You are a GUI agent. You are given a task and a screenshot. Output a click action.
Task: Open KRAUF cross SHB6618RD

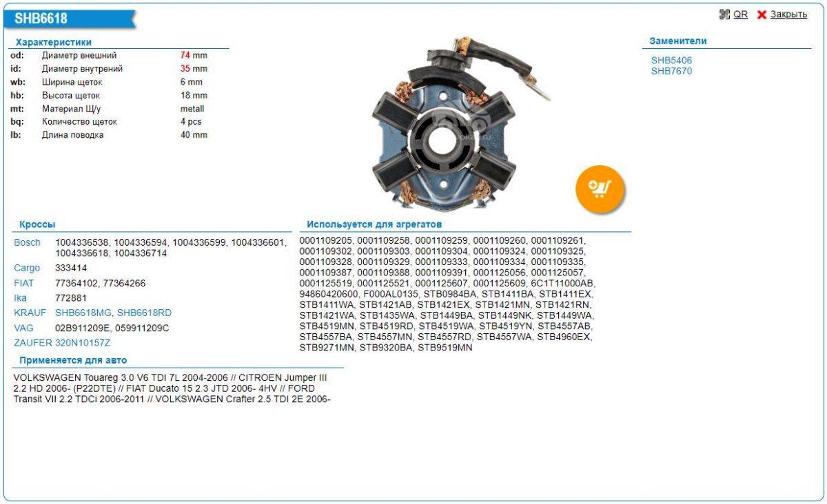coord(144,313)
